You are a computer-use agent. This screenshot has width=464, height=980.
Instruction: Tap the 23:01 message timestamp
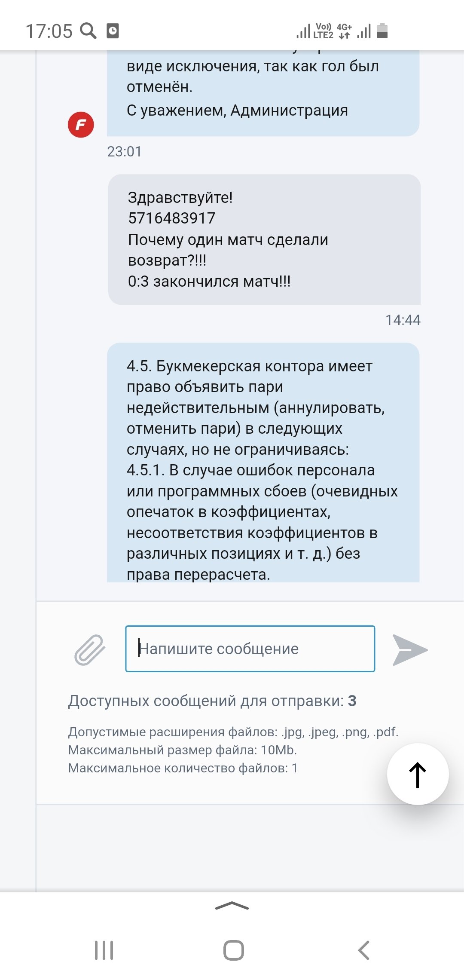click(124, 151)
